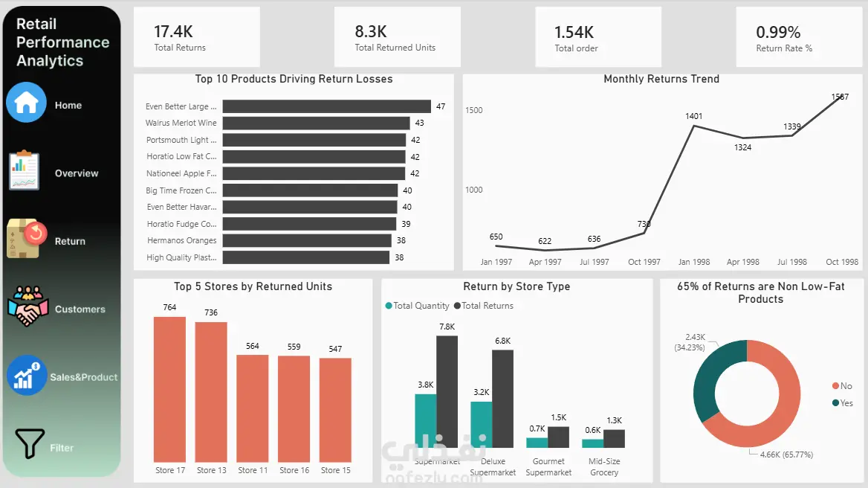
Task: Switch to the Overview page label
Action: coord(77,173)
